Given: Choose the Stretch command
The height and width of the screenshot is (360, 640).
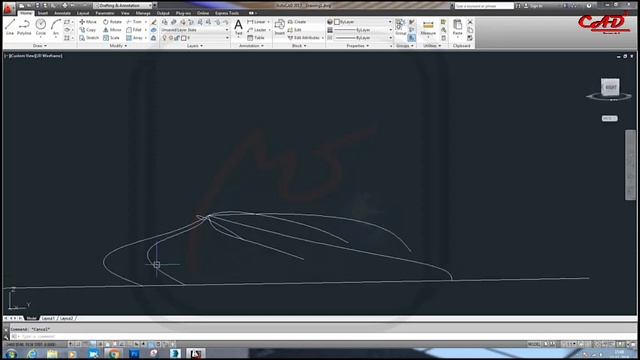Looking at the screenshot, I should [89, 38].
